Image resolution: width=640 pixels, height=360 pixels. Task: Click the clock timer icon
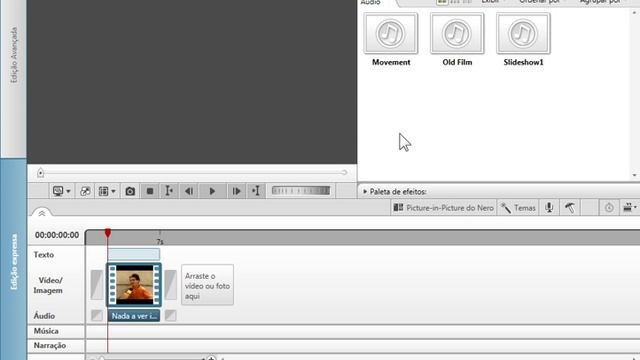pos(609,208)
